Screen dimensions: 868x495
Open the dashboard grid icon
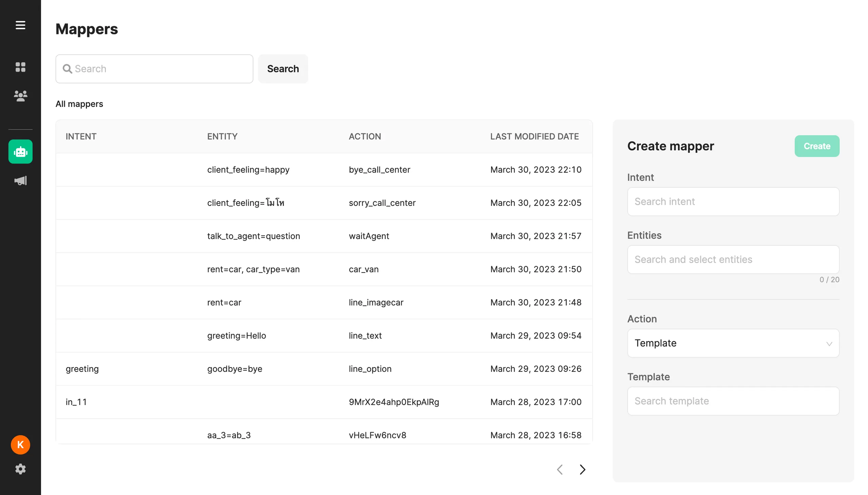pyautogui.click(x=20, y=67)
